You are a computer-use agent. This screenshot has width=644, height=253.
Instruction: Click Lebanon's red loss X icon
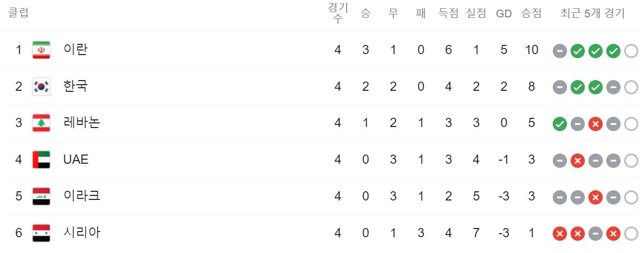596,124
